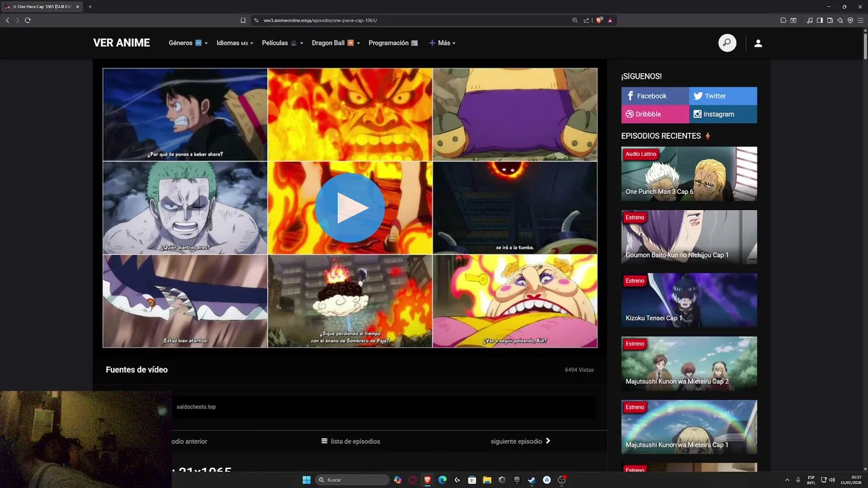Play the One Piece episode video
Viewport: 868px width, 488px height.
(x=350, y=208)
